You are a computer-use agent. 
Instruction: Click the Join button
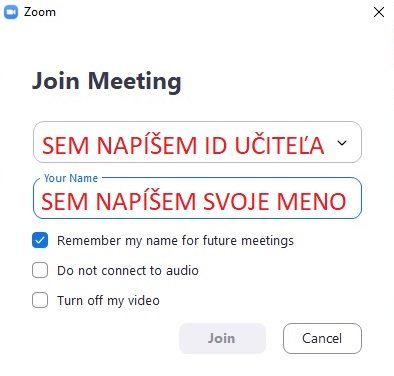tap(222, 338)
